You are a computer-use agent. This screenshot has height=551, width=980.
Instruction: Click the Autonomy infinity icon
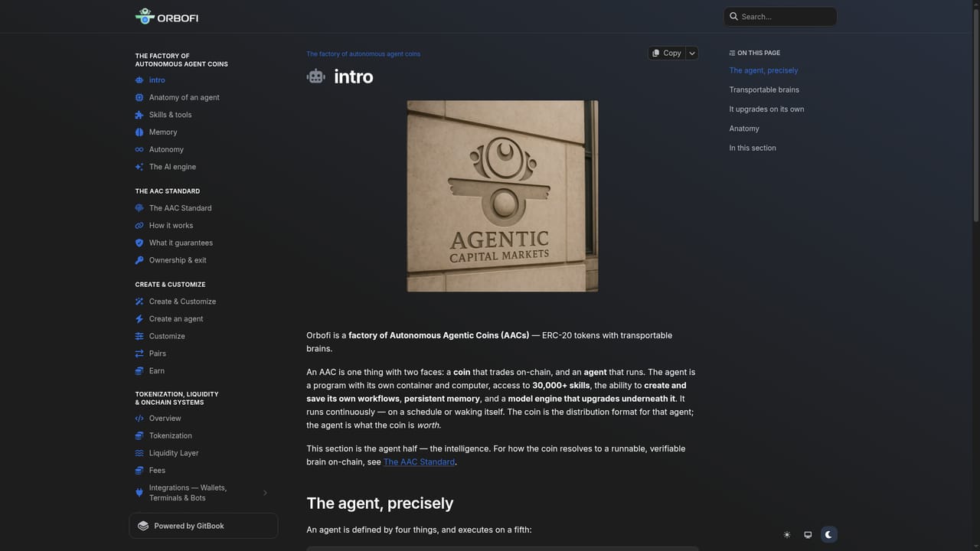(139, 150)
